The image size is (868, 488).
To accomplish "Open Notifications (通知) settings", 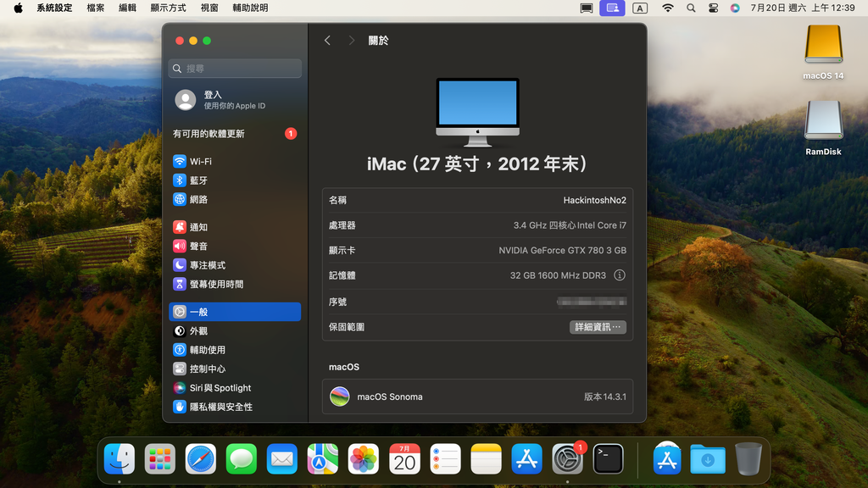I will pyautogui.click(x=235, y=227).
